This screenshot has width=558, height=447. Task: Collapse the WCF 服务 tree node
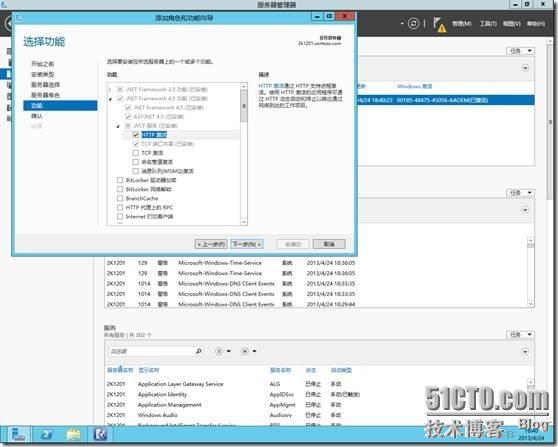[118, 126]
